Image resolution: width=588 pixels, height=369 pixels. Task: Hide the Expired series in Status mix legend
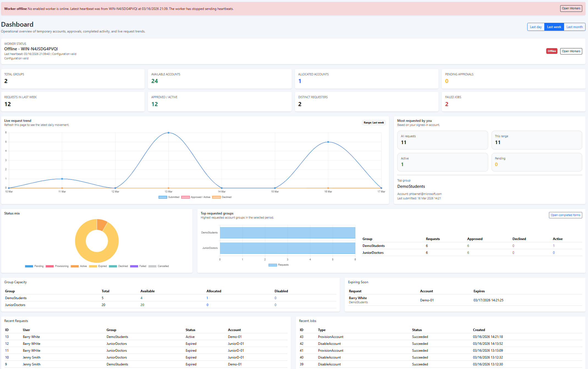(93, 266)
